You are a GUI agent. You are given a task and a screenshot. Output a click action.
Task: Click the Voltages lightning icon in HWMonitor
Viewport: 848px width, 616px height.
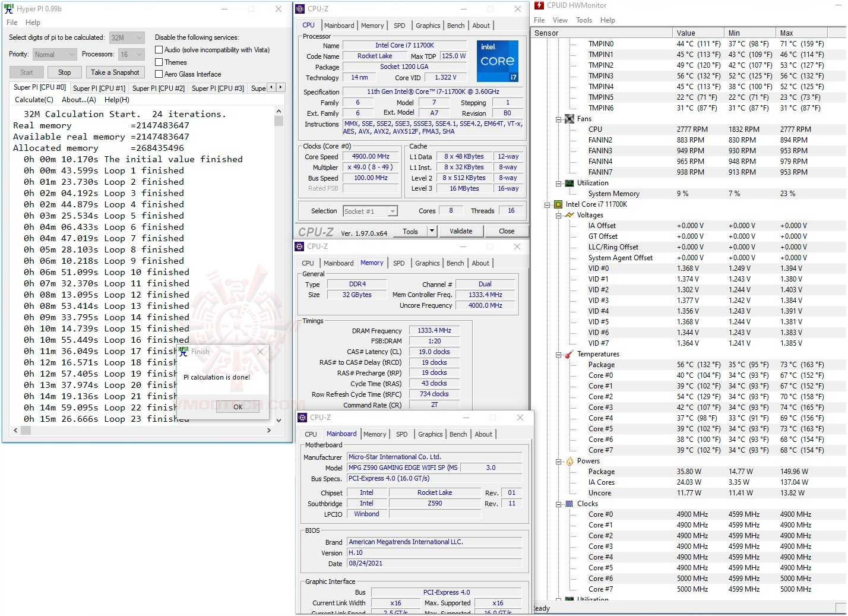(569, 215)
